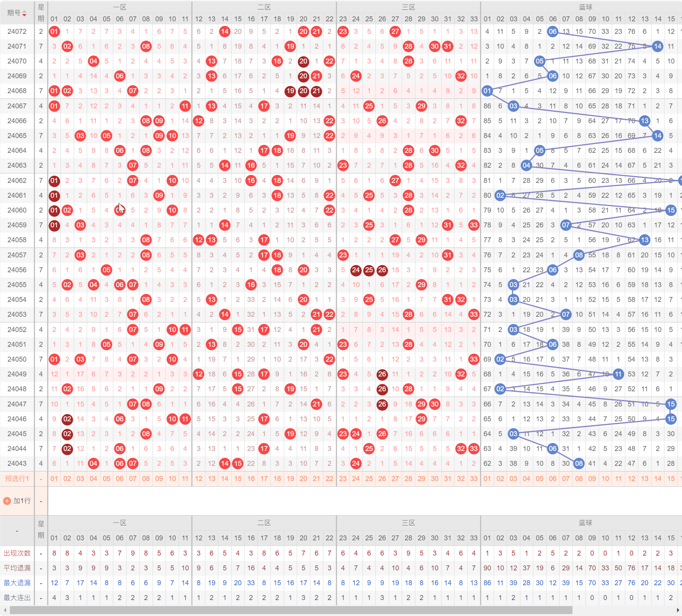Click red ball 14 in row 24072
The height and width of the screenshot is (616, 682).
pos(225,32)
